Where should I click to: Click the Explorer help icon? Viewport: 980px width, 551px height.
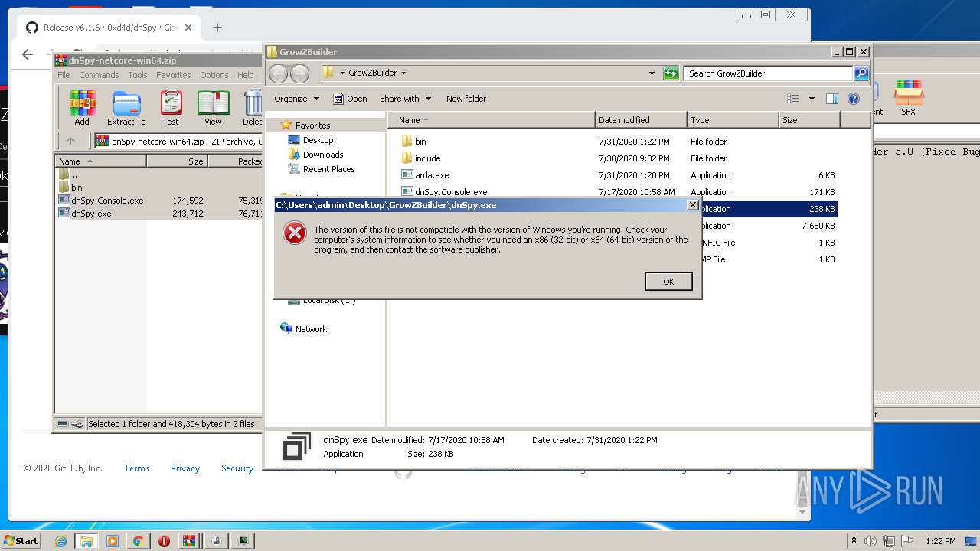point(854,99)
